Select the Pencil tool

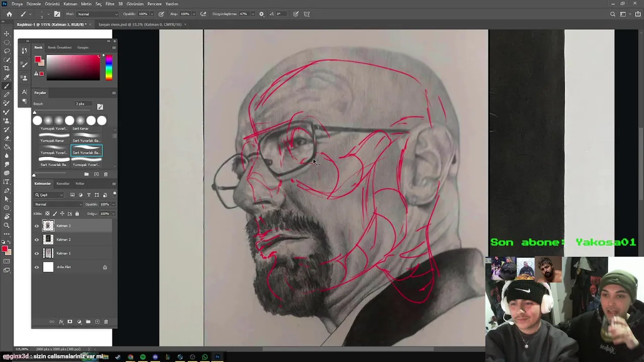pyautogui.click(x=7, y=95)
